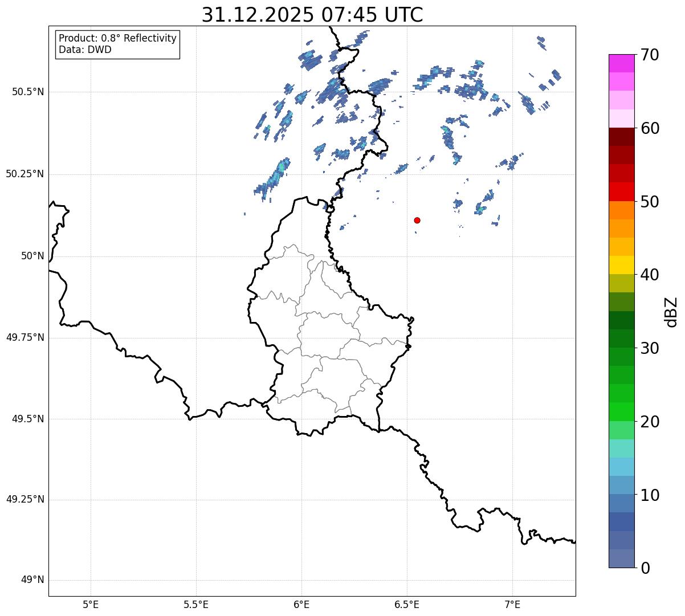Click the 50.25°N latitude label
Image resolution: width=685 pixels, height=616 pixels.
click(25, 174)
